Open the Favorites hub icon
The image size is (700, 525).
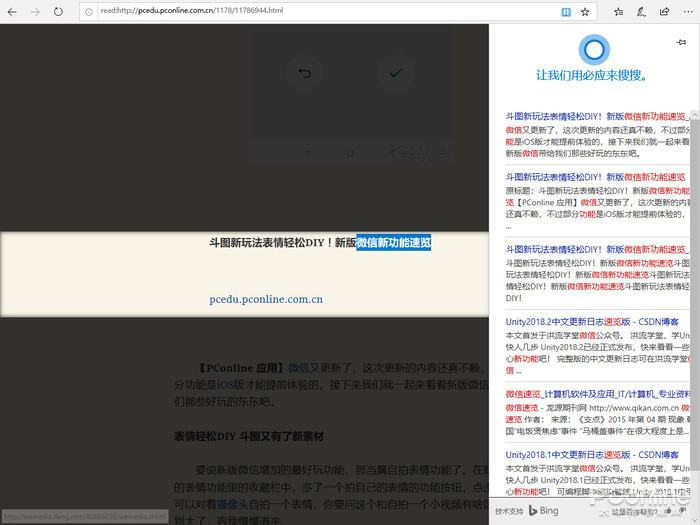(x=618, y=12)
